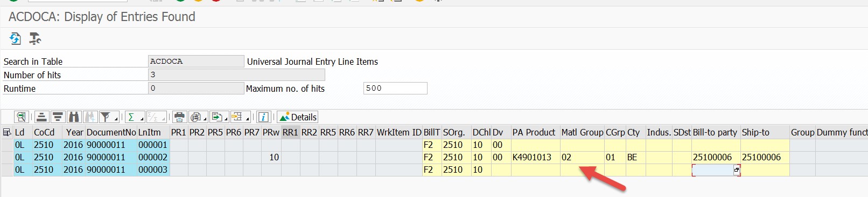Select the row selector for line item 000002
This screenshot has width=868, height=197.
tap(7, 157)
